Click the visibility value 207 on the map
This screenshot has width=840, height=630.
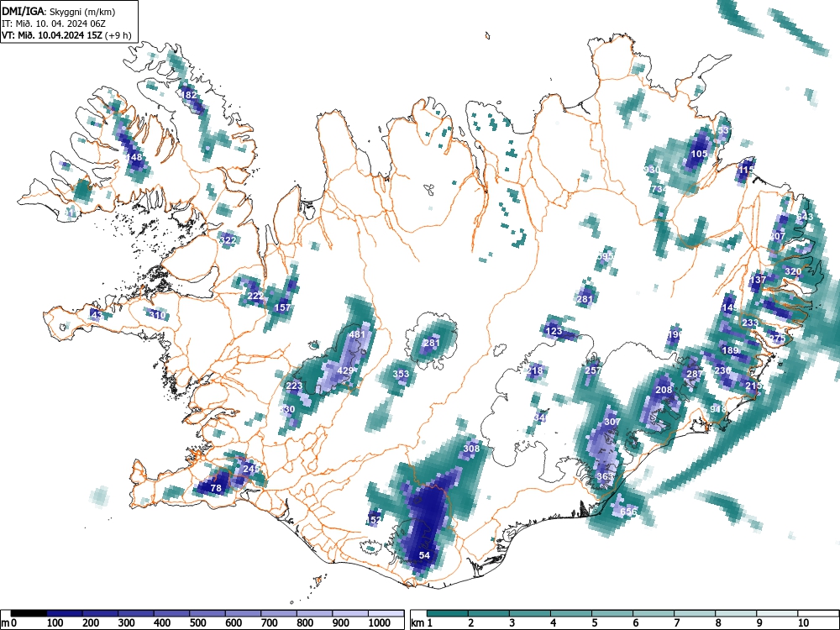[777, 236]
